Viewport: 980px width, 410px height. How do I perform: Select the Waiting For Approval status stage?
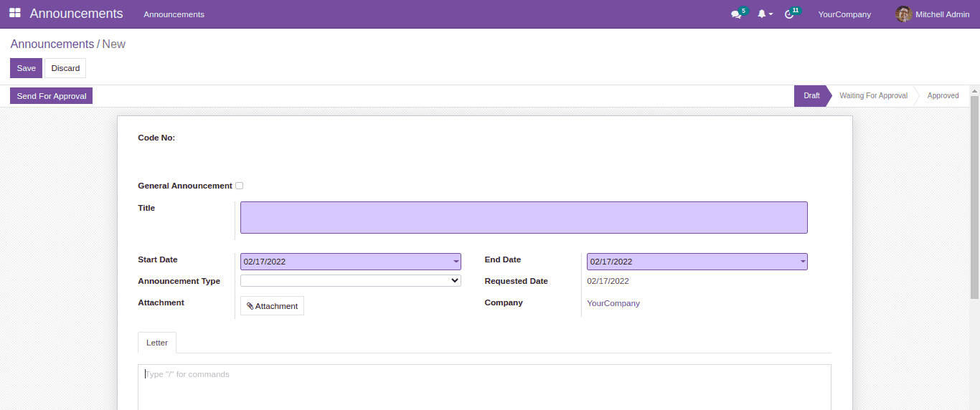873,96
